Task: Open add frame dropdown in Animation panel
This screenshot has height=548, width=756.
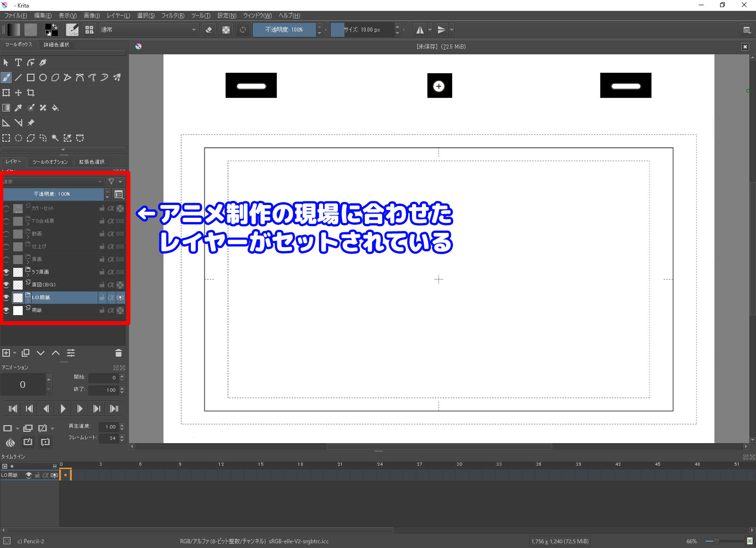Action: 17,428
